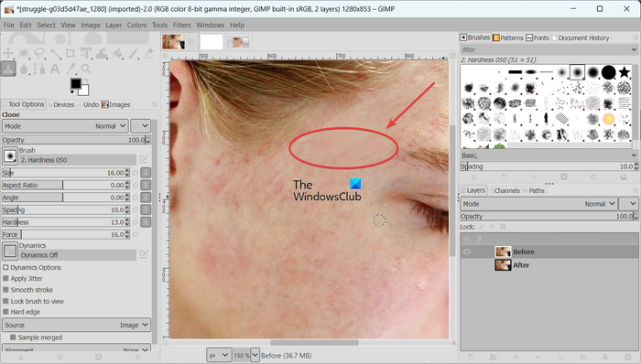The width and height of the screenshot is (641, 364).
Task: Select the large solid round brush
Action: click(608, 72)
